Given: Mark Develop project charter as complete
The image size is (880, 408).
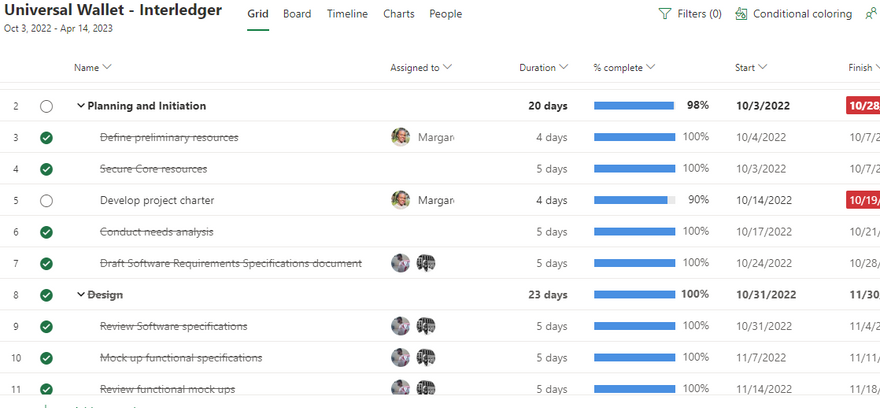Looking at the screenshot, I should point(46,200).
